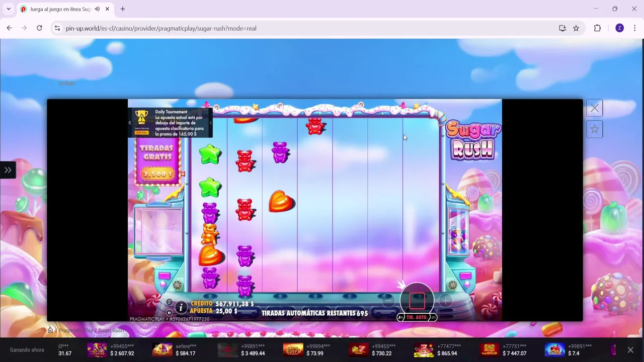Image resolution: width=644 pixels, height=362 pixels.
Task: Open the winner game thumbnail at $ 2 607.92
Action: [97, 350]
